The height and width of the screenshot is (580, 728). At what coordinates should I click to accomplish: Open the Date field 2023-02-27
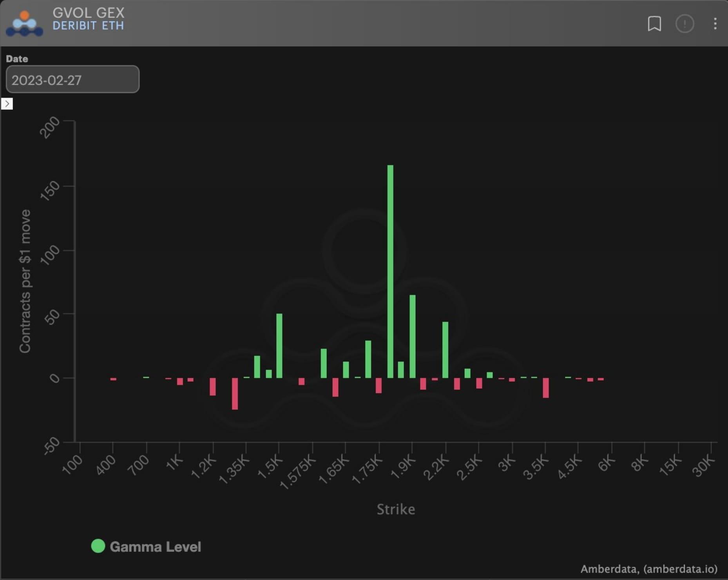tap(72, 80)
